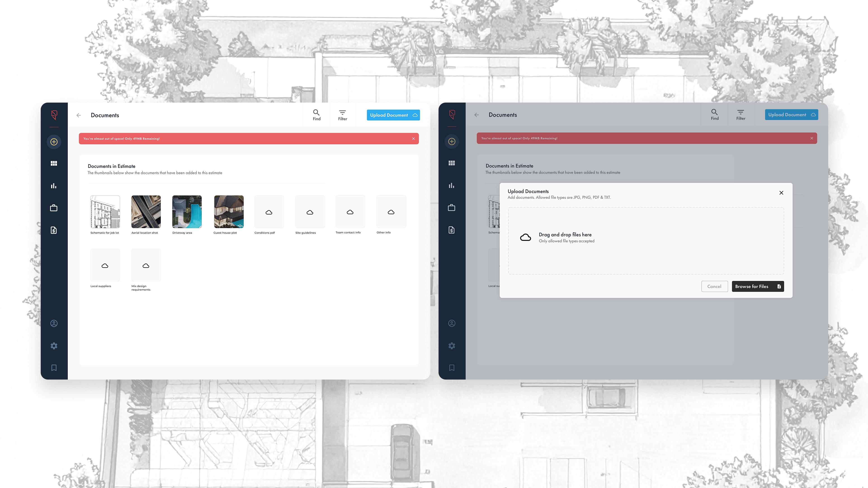Open the Guest house plot thumbnail
Viewport: 868px width, 488px height.
[229, 212]
